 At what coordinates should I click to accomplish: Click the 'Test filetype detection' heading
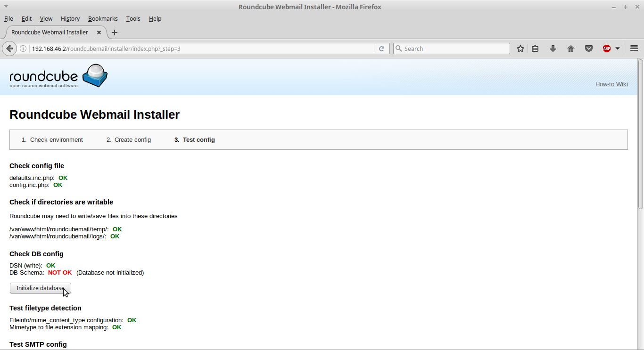(45, 308)
